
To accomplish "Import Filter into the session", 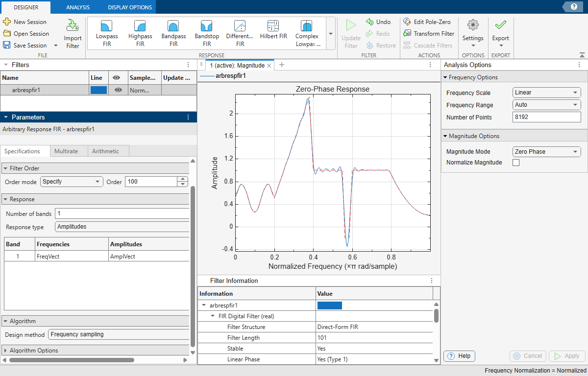I will pos(73,34).
